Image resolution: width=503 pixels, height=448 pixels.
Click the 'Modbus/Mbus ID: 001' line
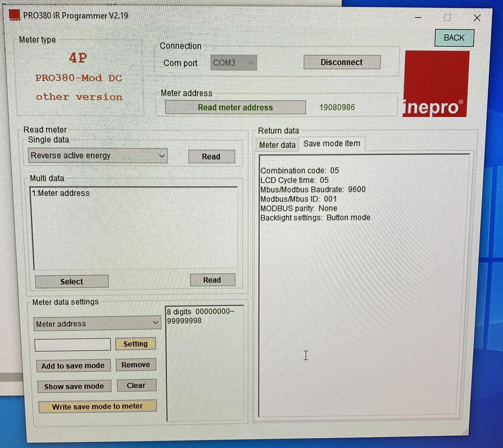click(x=299, y=199)
